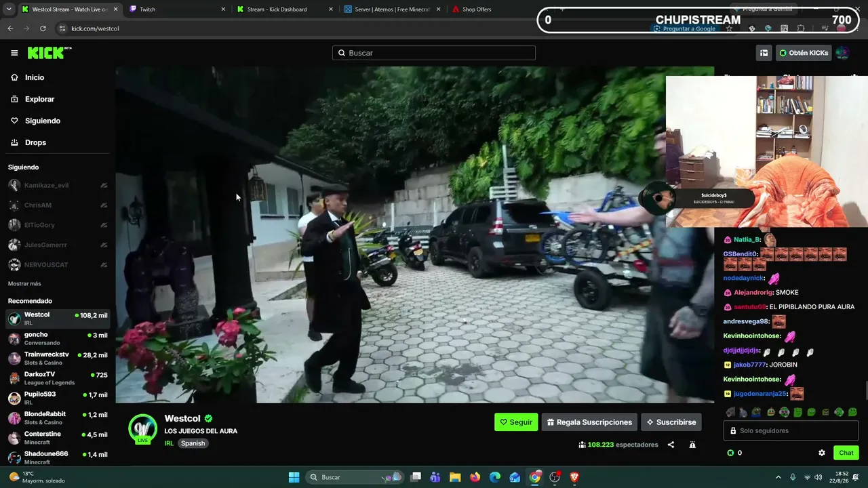Click the green Chat send button

(846, 453)
